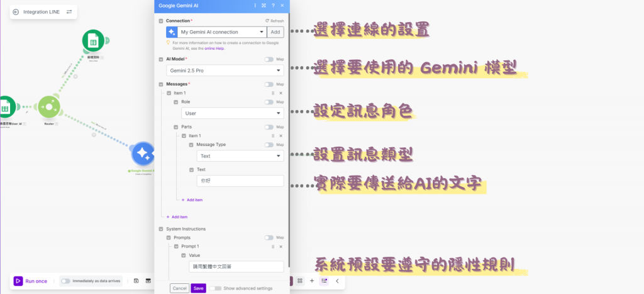Collapse the AI Model section
The width and height of the screenshot is (644, 294).
click(x=161, y=59)
